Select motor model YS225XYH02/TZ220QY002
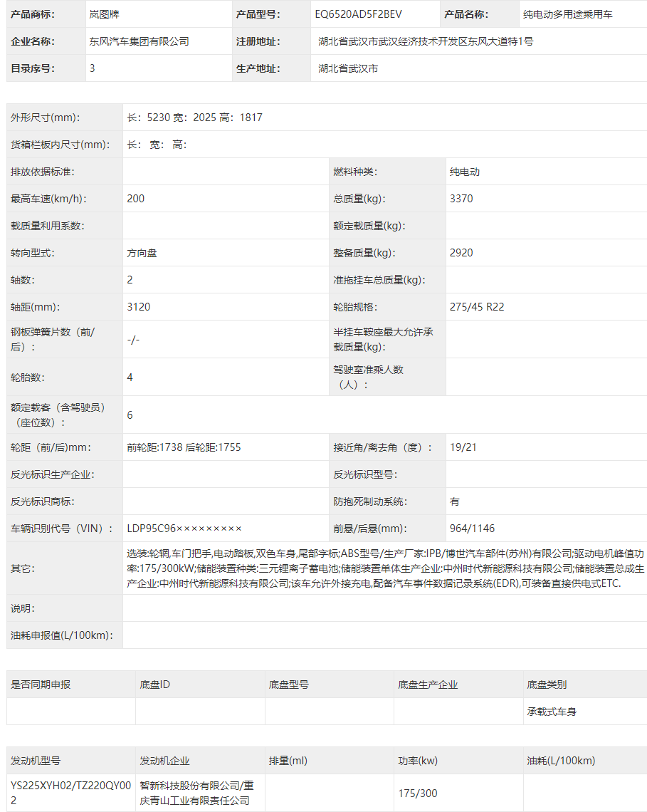 [71, 793]
